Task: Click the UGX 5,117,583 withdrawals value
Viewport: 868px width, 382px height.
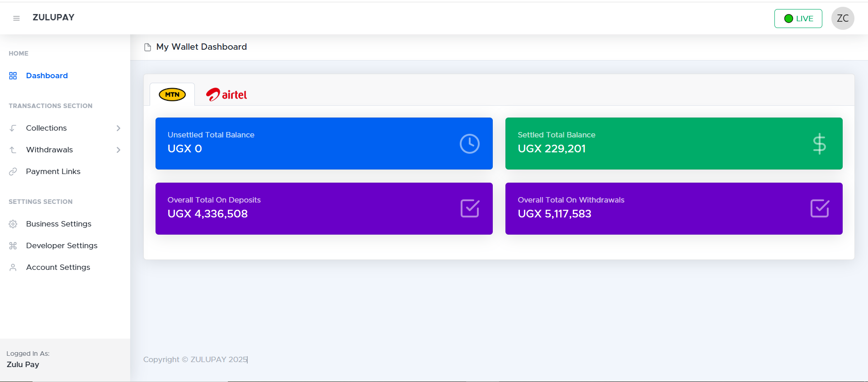Action: click(554, 214)
